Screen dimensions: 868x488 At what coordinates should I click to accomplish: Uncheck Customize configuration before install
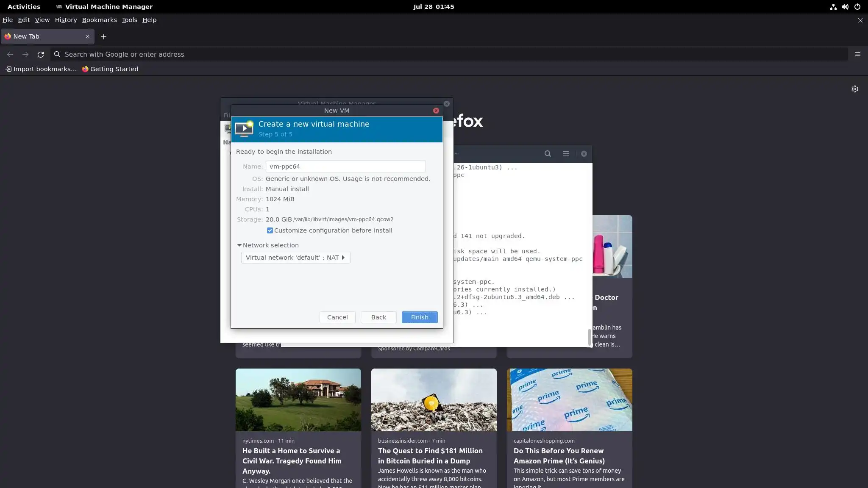click(270, 230)
